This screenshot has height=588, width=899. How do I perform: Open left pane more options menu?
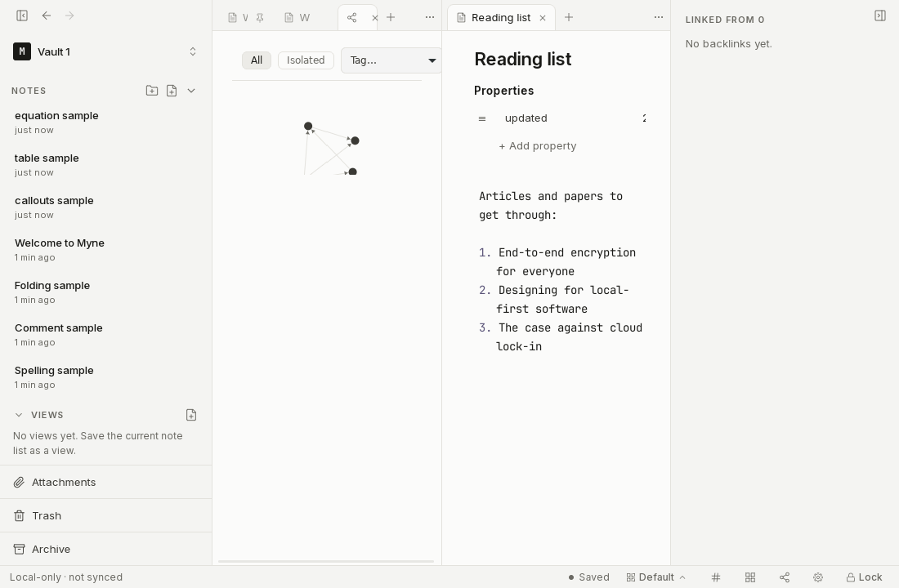point(429,17)
